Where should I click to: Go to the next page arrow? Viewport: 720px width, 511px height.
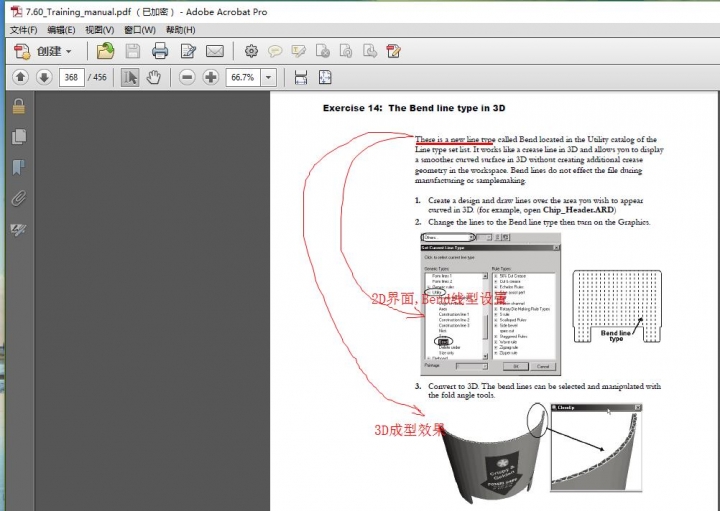point(44,77)
